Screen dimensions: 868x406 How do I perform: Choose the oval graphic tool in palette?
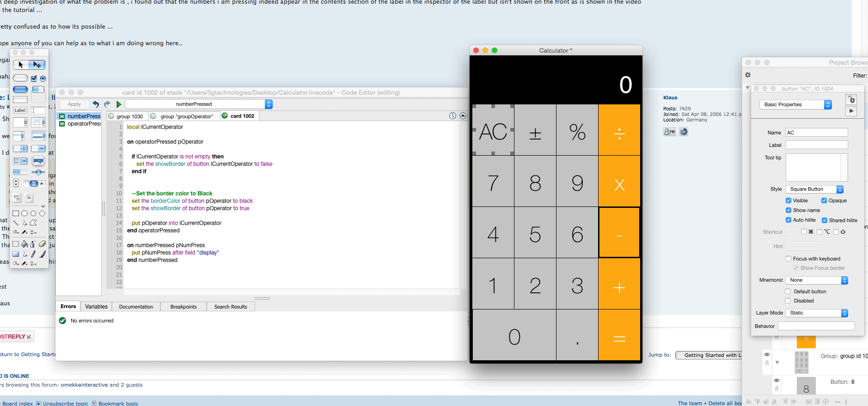[33, 213]
